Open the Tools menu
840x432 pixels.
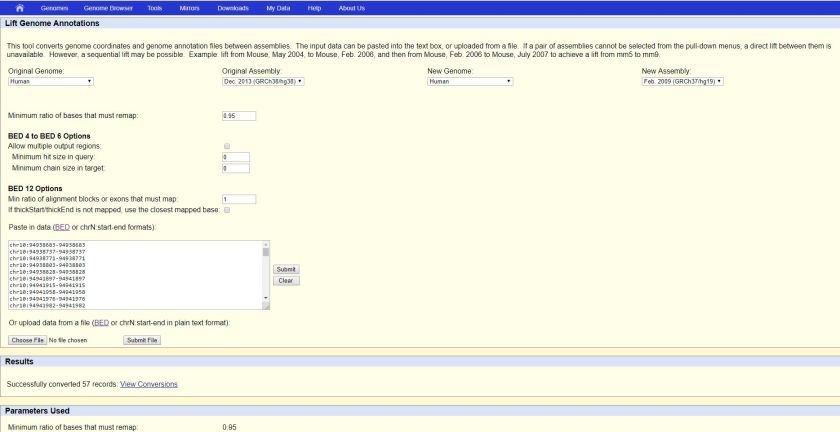tap(154, 7)
